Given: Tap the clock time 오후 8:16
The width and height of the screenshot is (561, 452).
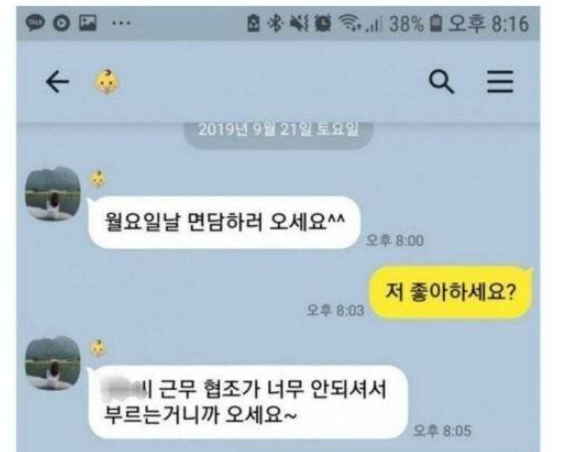Looking at the screenshot, I should (x=488, y=24).
